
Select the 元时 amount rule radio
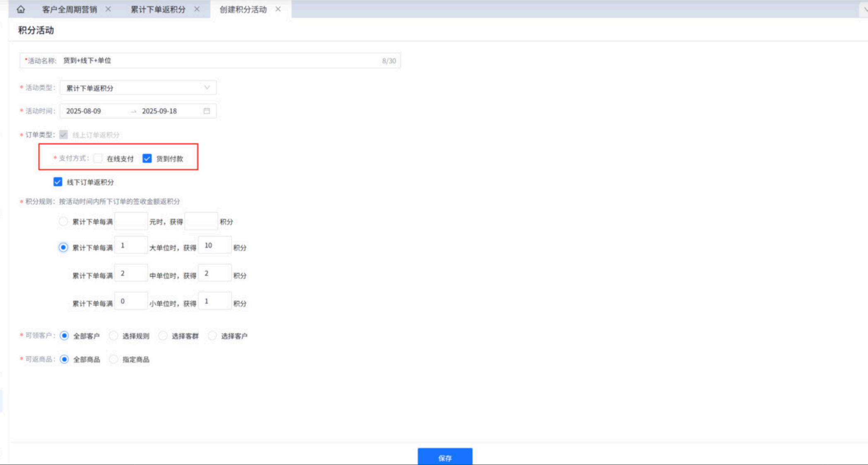tap(63, 221)
